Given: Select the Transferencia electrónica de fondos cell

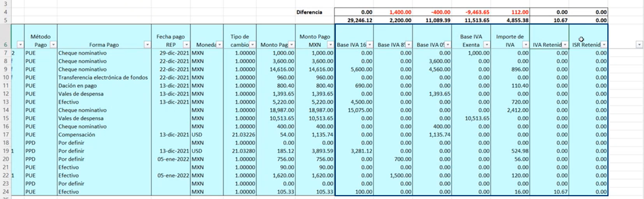Looking at the screenshot, I should (x=104, y=77).
